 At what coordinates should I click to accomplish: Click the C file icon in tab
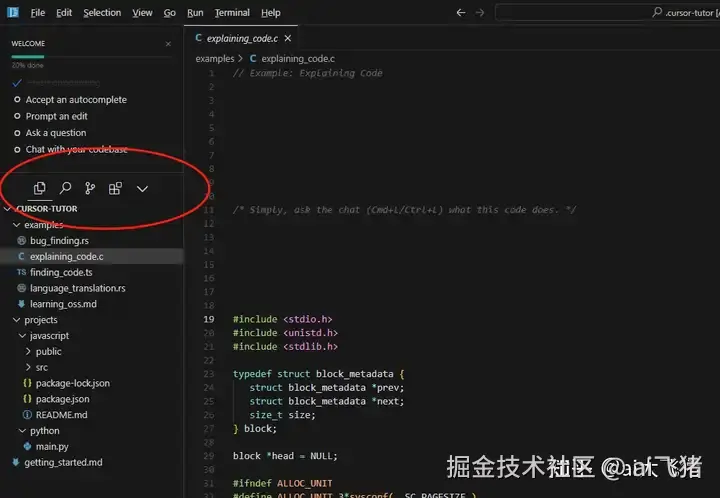(198, 38)
